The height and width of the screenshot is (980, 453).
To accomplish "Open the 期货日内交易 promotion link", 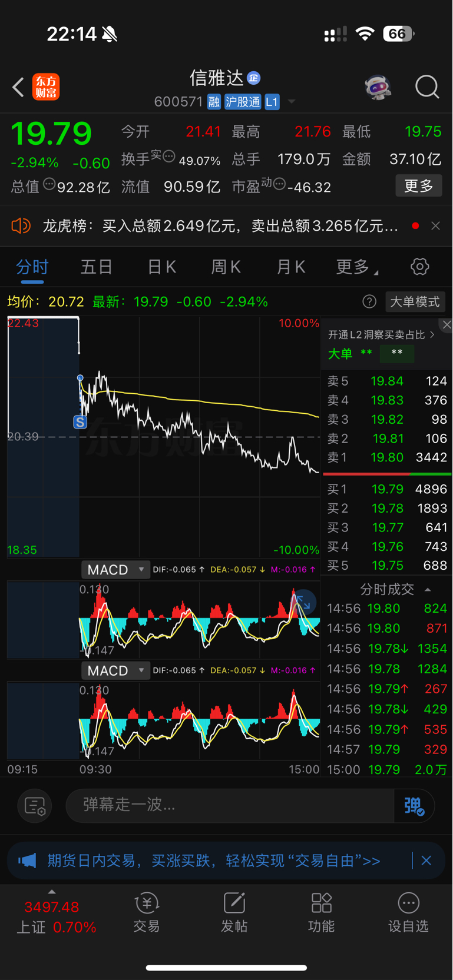I will click(x=213, y=861).
